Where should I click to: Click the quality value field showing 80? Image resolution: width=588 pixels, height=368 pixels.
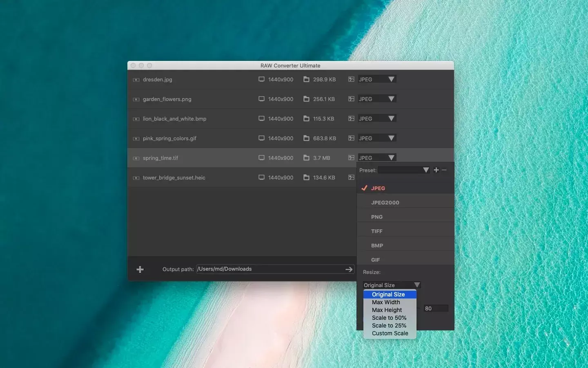point(436,308)
